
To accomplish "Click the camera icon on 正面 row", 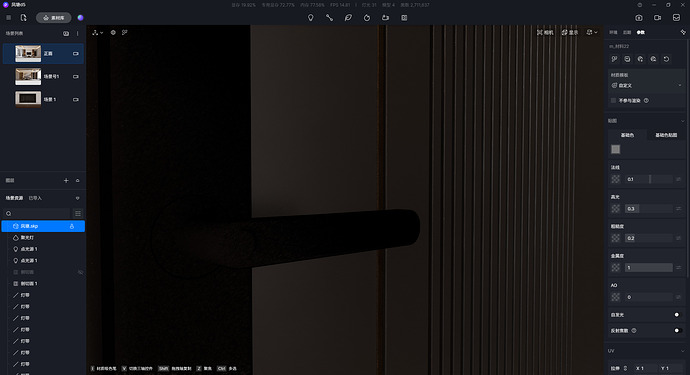I will [x=76, y=54].
